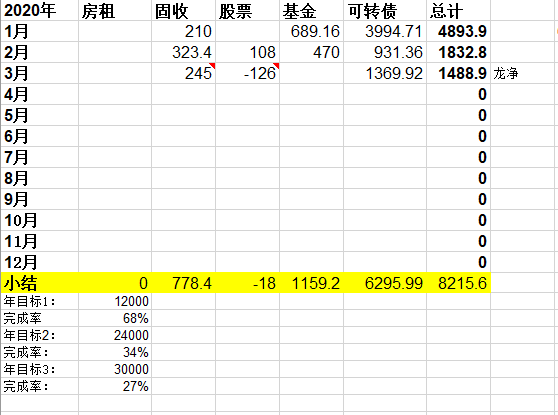Select the 12月 row label

click(40, 262)
